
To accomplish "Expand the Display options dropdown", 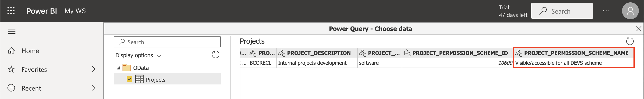I will (x=138, y=55).
